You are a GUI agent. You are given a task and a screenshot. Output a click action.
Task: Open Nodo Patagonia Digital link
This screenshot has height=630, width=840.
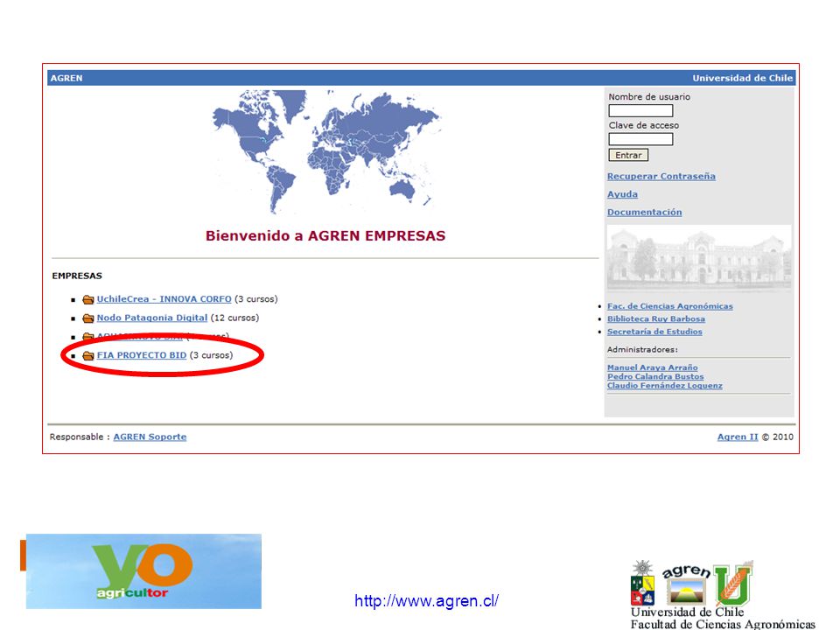[x=151, y=318]
